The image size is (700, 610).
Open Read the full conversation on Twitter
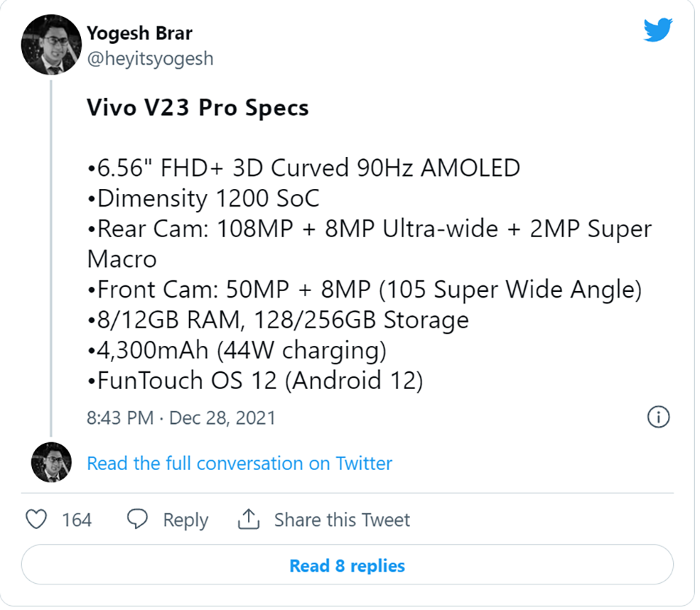coord(239,463)
